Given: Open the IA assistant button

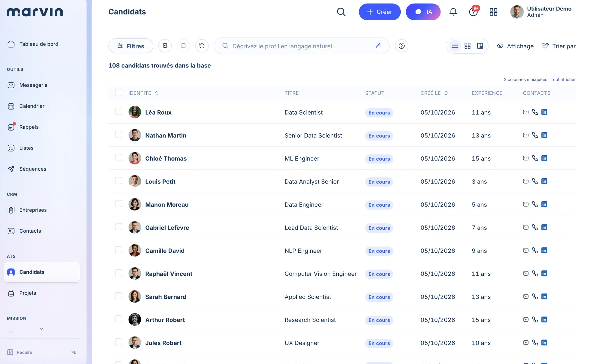Looking at the screenshot, I should pos(423,12).
